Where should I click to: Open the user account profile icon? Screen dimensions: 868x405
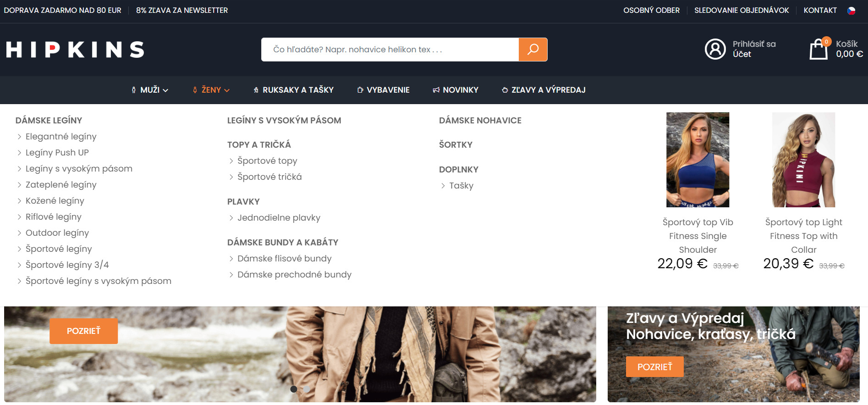click(x=715, y=49)
